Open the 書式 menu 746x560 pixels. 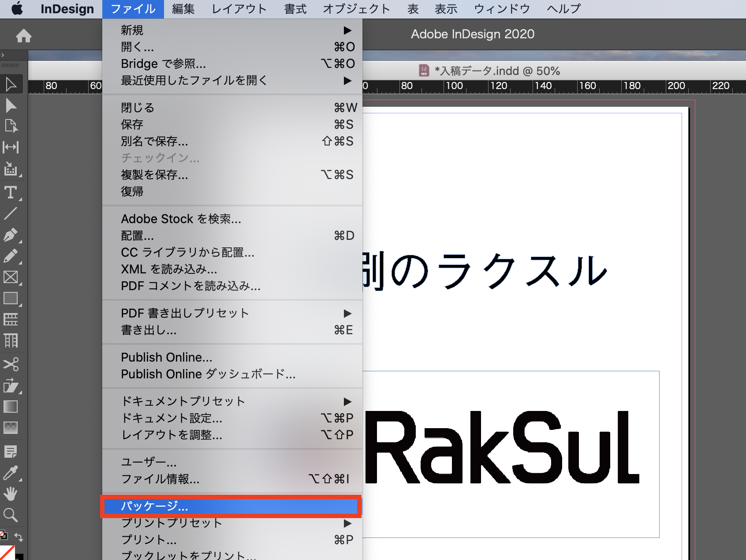tap(295, 9)
